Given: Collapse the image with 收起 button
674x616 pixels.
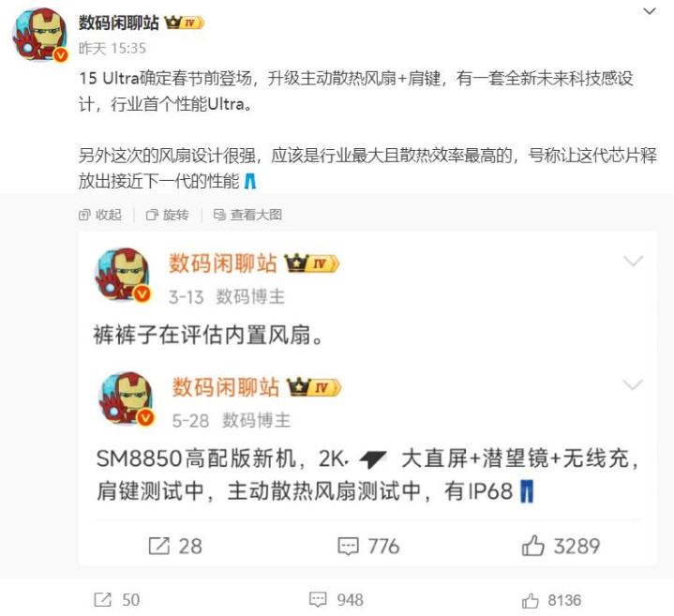Looking at the screenshot, I should [x=100, y=215].
